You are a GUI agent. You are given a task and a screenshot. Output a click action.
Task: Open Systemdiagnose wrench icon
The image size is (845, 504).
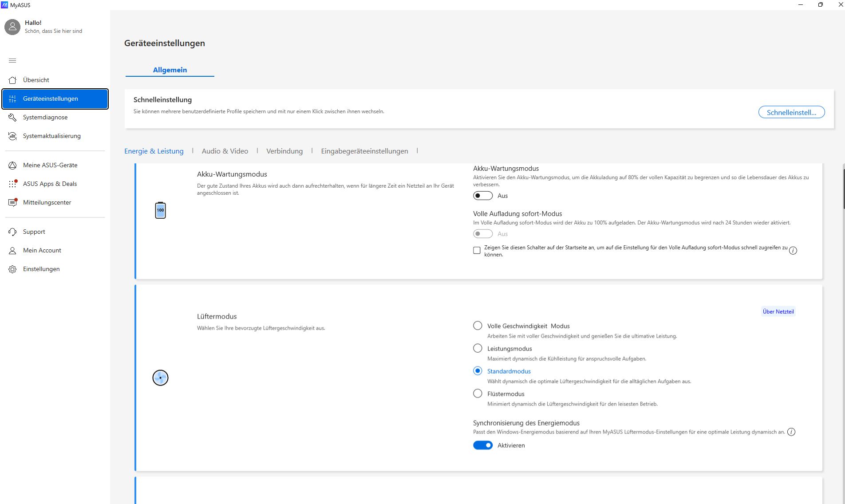[x=12, y=117]
